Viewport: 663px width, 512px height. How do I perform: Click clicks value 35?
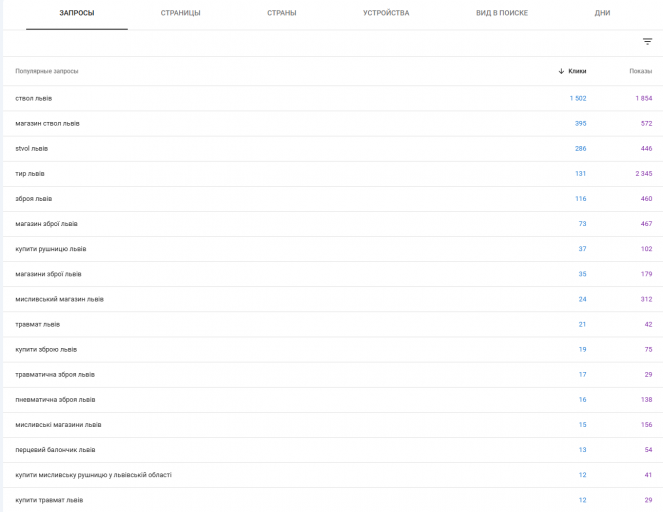pyautogui.click(x=582, y=274)
